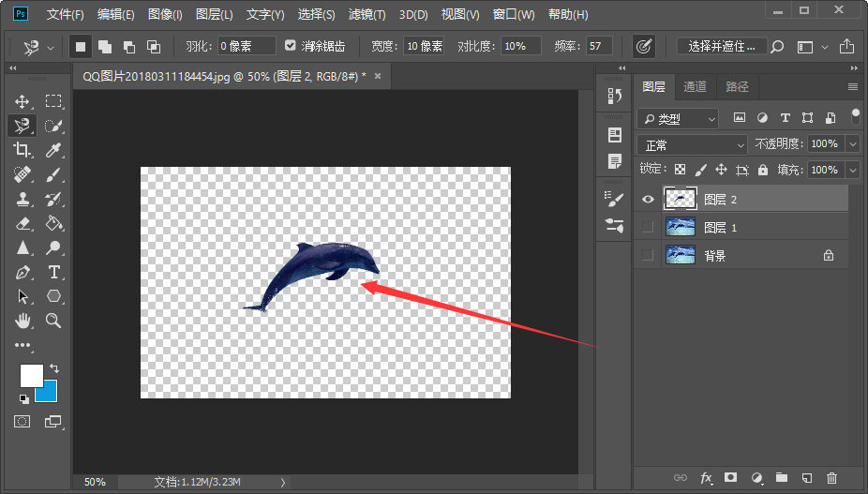Click the Intersect with Selection icon

(x=154, y=47)
